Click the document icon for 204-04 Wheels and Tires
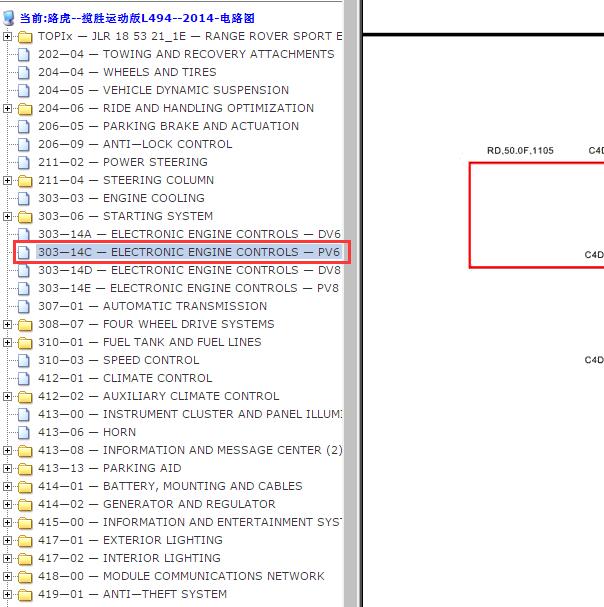 24,72
